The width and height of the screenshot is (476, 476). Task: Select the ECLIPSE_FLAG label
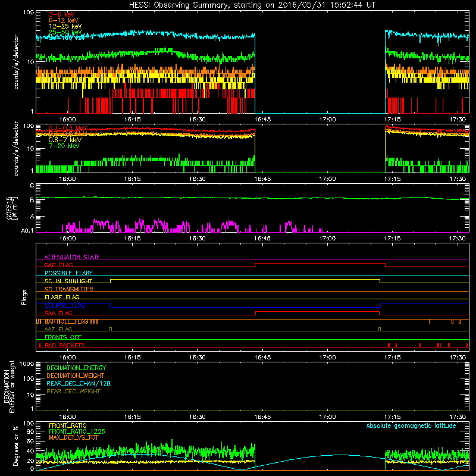tap(65, 305)
